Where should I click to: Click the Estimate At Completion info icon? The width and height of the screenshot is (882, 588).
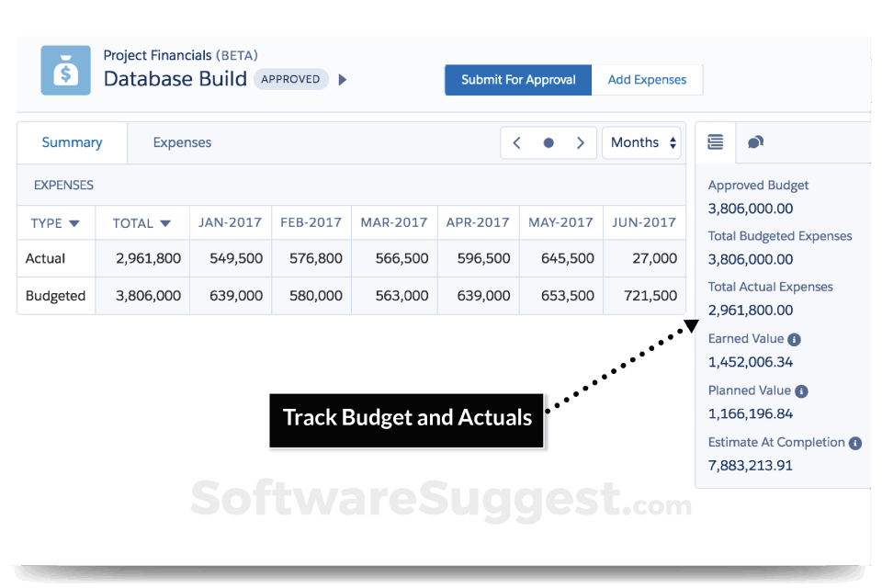(855, 442)
